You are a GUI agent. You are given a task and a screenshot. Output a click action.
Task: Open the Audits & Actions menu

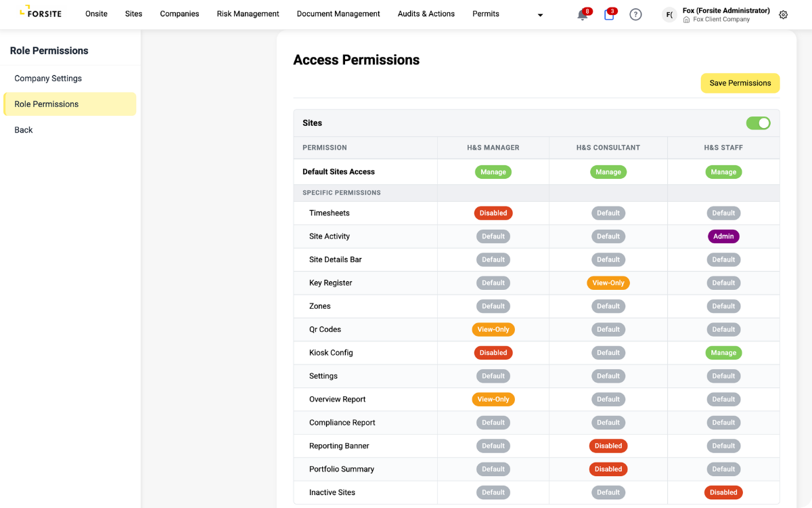click(x=426, y=14)
